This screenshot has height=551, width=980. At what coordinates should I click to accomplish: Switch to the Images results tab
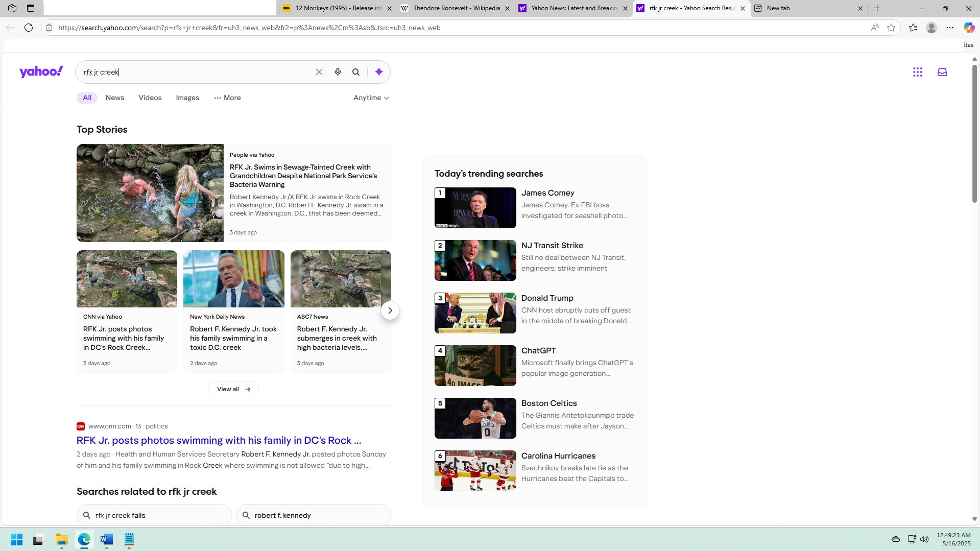(187, 98)
